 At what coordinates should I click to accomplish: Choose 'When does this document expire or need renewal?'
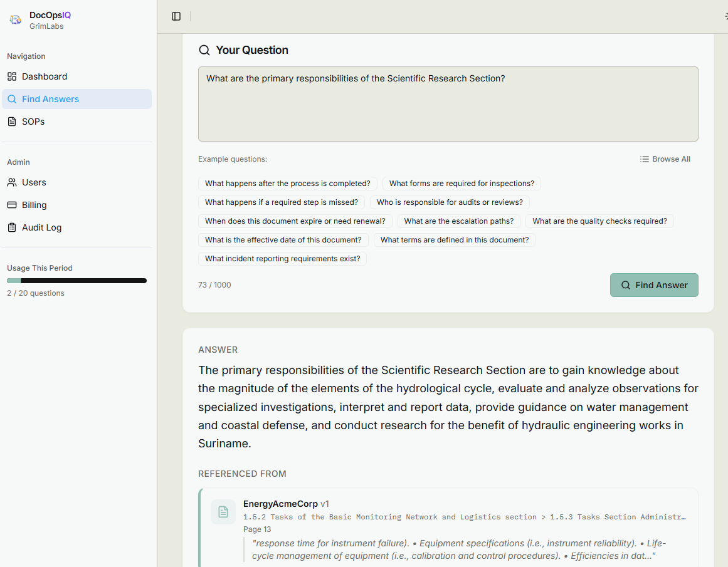tap(295, 221)
